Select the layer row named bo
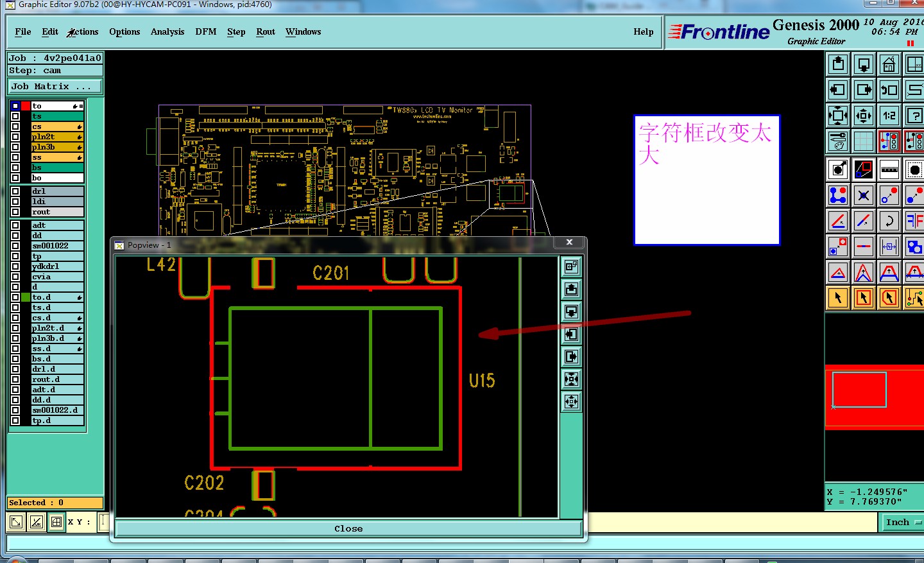The width and height of the screenshot is (924, 563). click(57, 178)
